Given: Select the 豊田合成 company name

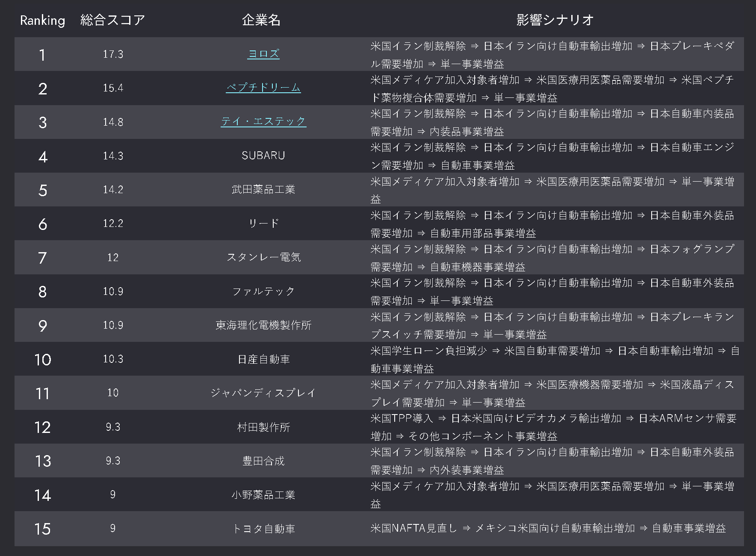Looking at the screenshot, I should (x=263, y=461).
